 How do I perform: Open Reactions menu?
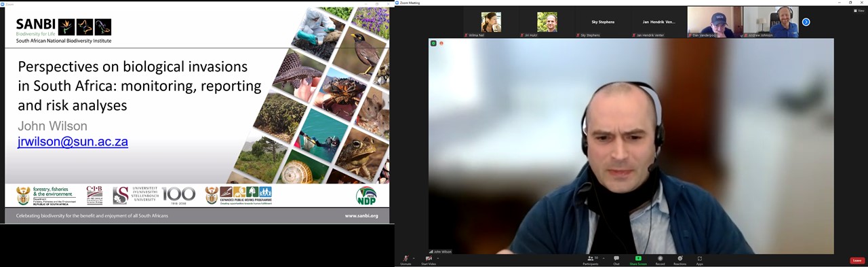click(x=679, y=260)
